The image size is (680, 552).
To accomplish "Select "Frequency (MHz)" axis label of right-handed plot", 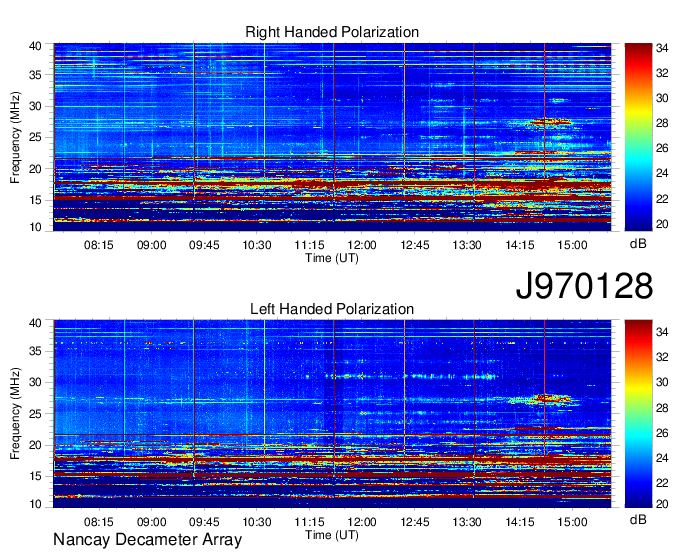I will [x=15, y=137].
